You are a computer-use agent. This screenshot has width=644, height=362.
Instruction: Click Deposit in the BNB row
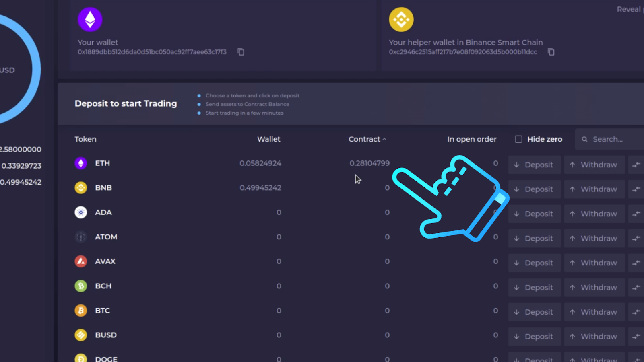pyautogui.click(x=535, y=189)
